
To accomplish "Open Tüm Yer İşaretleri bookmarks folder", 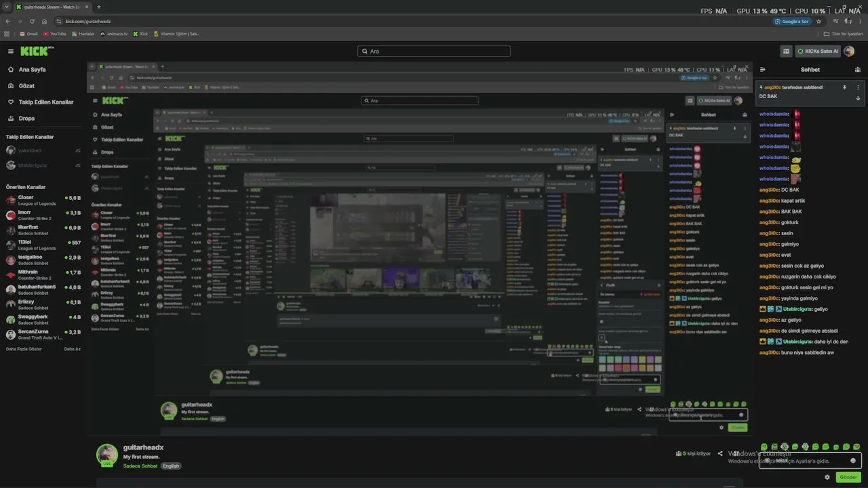I will (844, 33).
